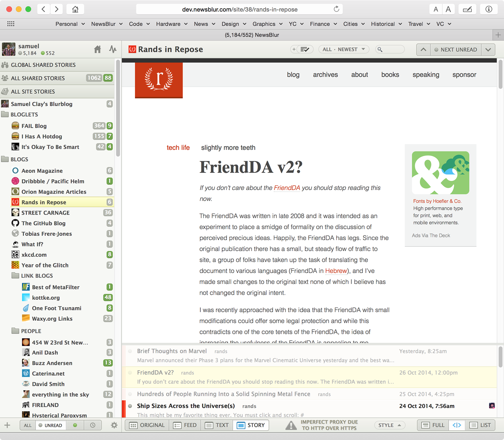
Task: Click the Safari share/edit page icon
Action: [x=467, y=9]
